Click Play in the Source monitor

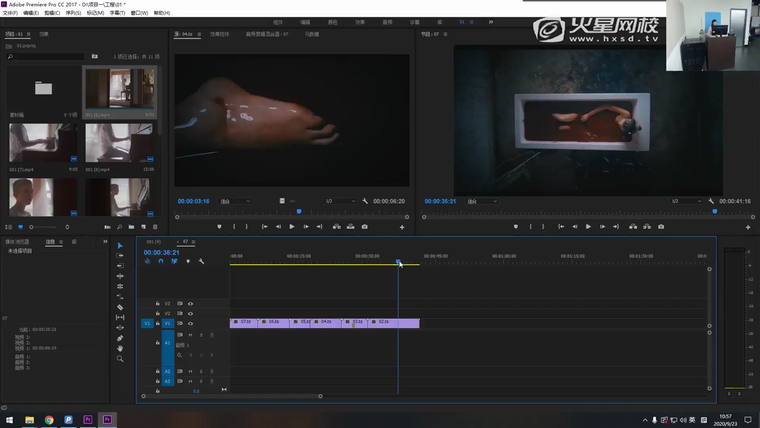coord(292,227)
